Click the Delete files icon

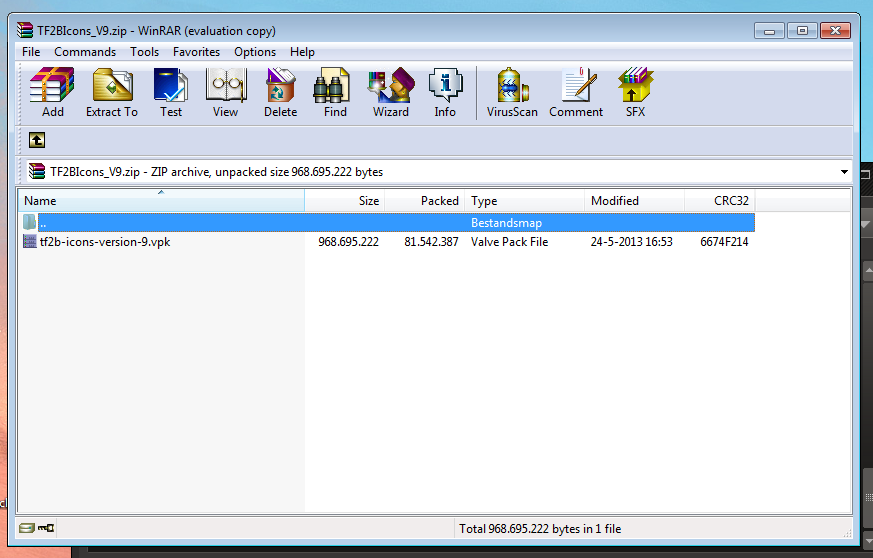[281, 92]
